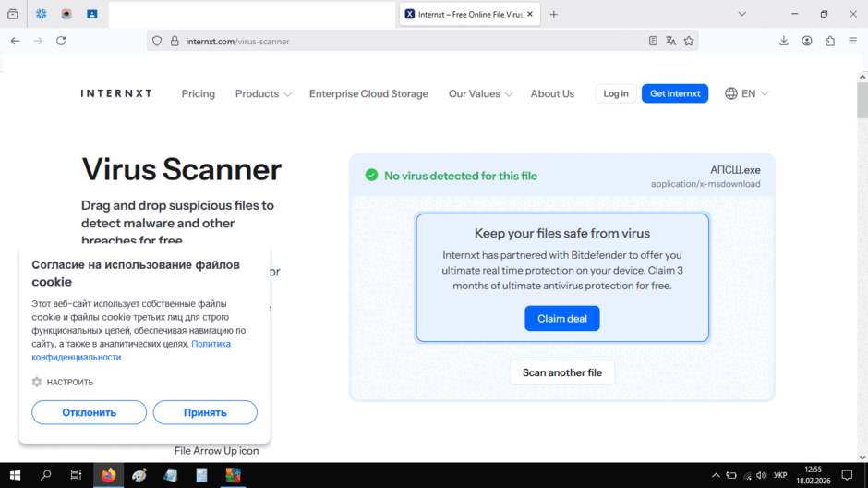The width and height of the screenshot is (868, 488).
Task: Open the Paint app taskbar icon
Action: (139, 475)
